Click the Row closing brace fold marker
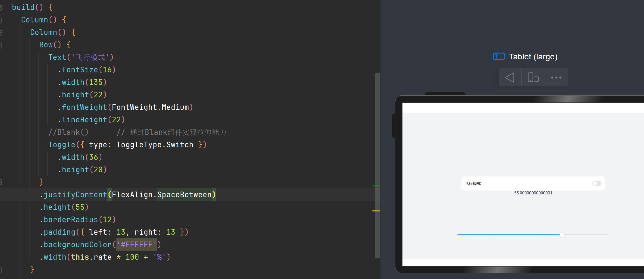Screen dimensions: 644x279 pos(1,182)
